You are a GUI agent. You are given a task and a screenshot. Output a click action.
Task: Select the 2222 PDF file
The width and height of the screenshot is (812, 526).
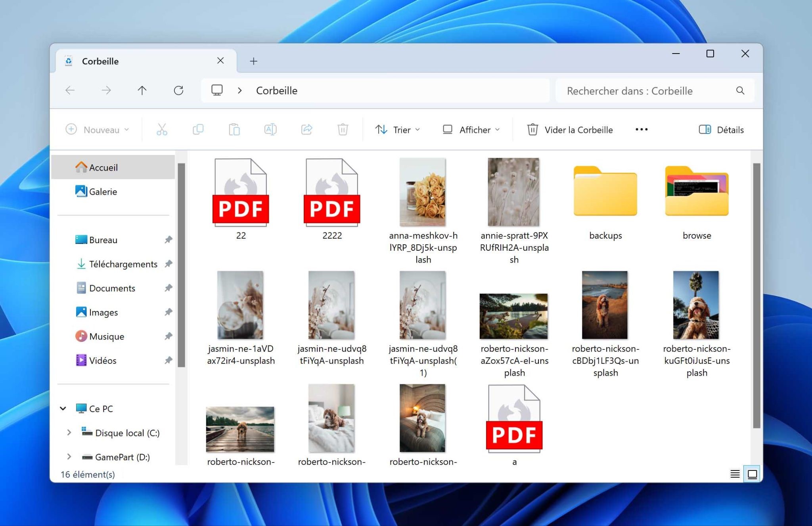coord(332,199)
